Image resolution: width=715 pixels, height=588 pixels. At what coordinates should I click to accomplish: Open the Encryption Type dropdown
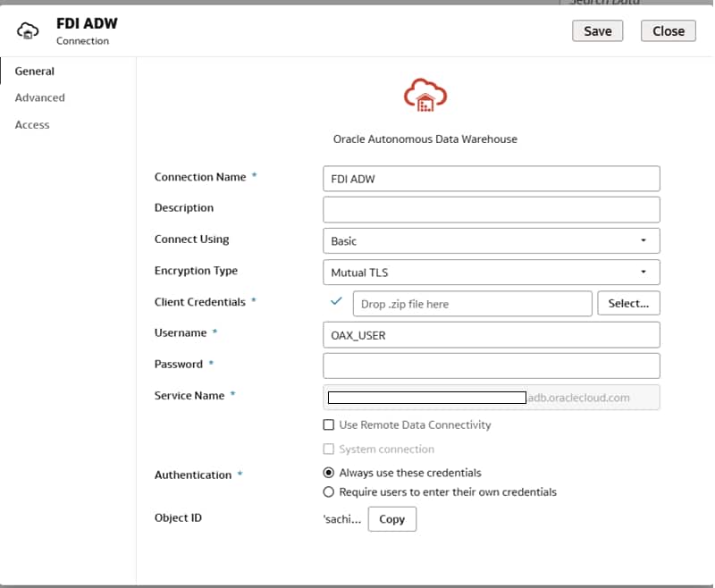(491, 273)
